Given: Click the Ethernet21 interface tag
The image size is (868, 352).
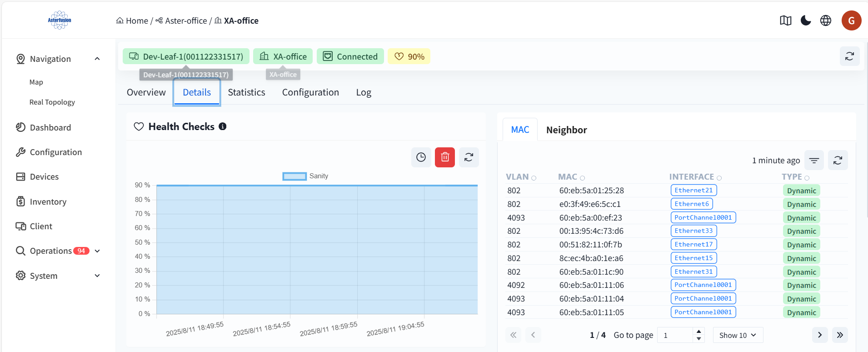Looking at the screenshot, I should pos(693,190).
